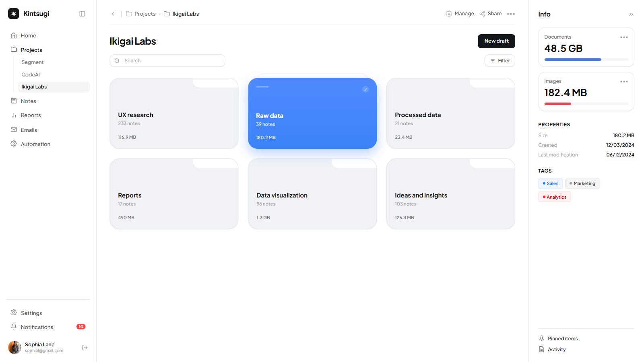This screenshot has width=644, height=362.
Task: Click the Activity document icon
Action: 541,349
